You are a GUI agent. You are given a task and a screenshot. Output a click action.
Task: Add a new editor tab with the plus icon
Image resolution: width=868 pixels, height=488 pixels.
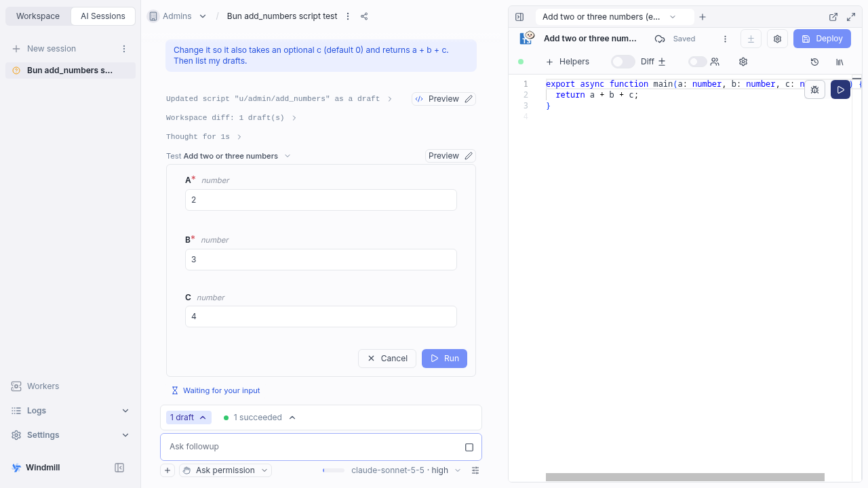point(703,17)
